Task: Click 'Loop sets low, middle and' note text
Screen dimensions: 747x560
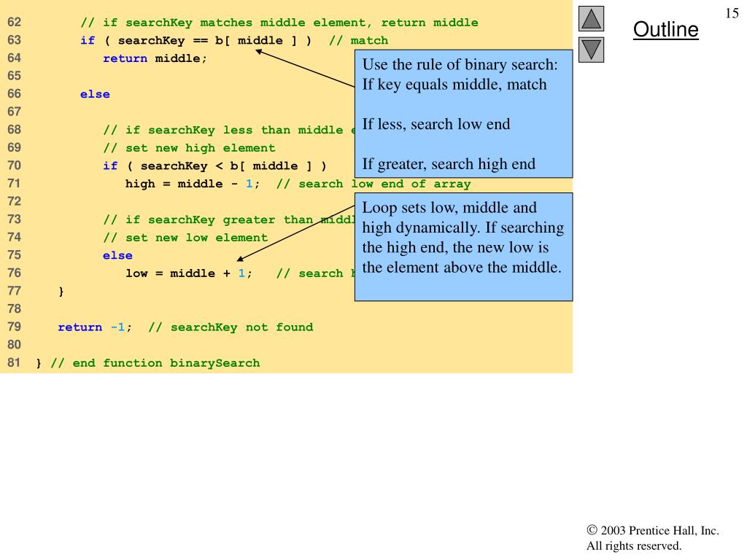Action: point(449,208)
